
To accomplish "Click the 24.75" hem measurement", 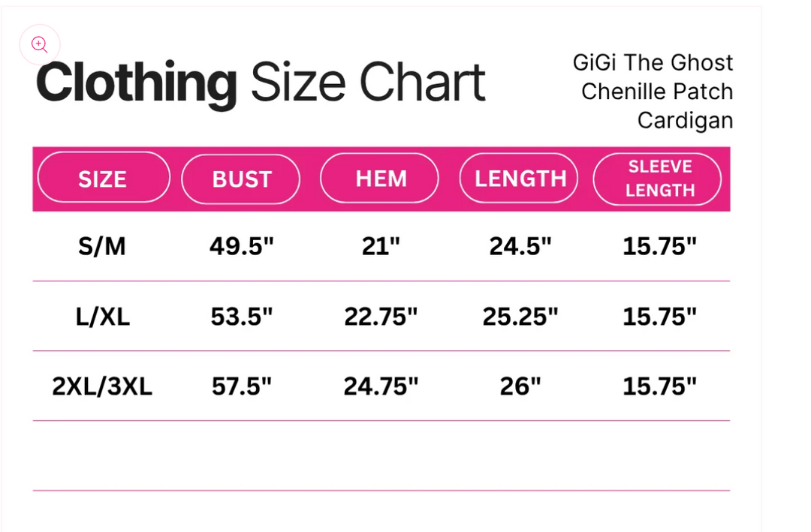I will (381, 386).
